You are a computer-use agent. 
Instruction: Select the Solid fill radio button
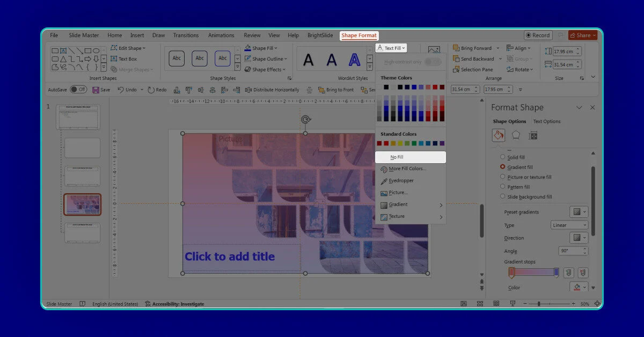pos(503,157)
